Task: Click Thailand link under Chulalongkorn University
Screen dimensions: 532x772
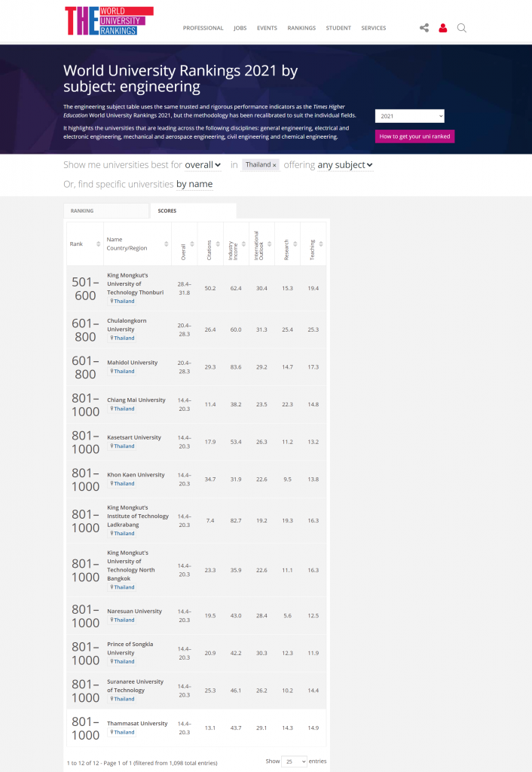Action: click(122, 339)
